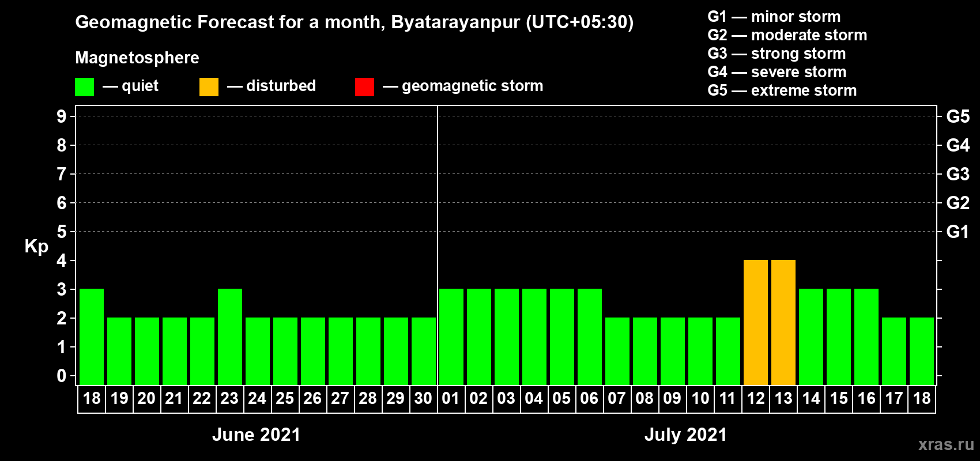Screen dimensions: 980x461
Task: Click Kp value 5 on left axis
Action: 62,232
